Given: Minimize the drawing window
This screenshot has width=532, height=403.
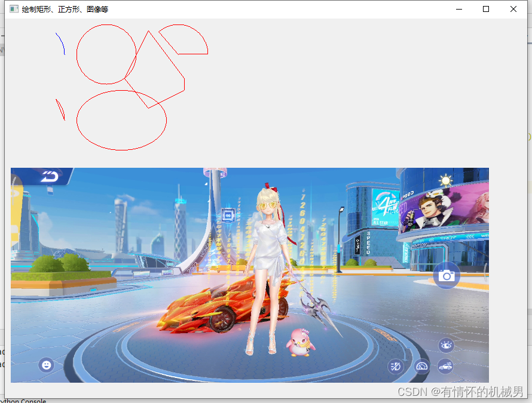Looking at the screenshot, I should point(459,9).
